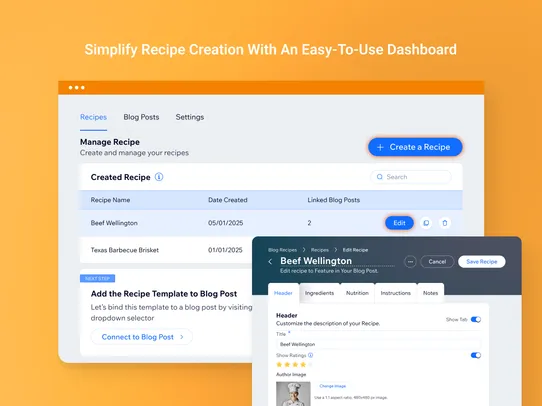The image size is (542, 406).
Task: Open the Nutrition tab
Action: [357, 293]
